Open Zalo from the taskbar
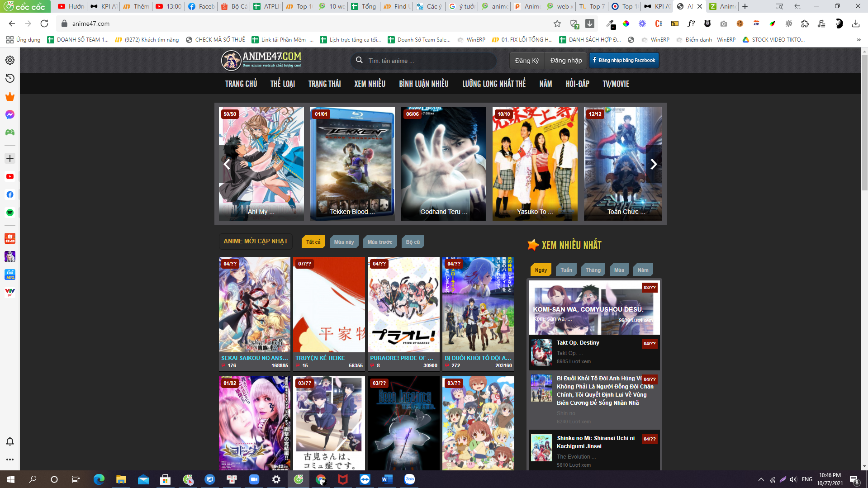The image size is (868, 488). point(409,479)
